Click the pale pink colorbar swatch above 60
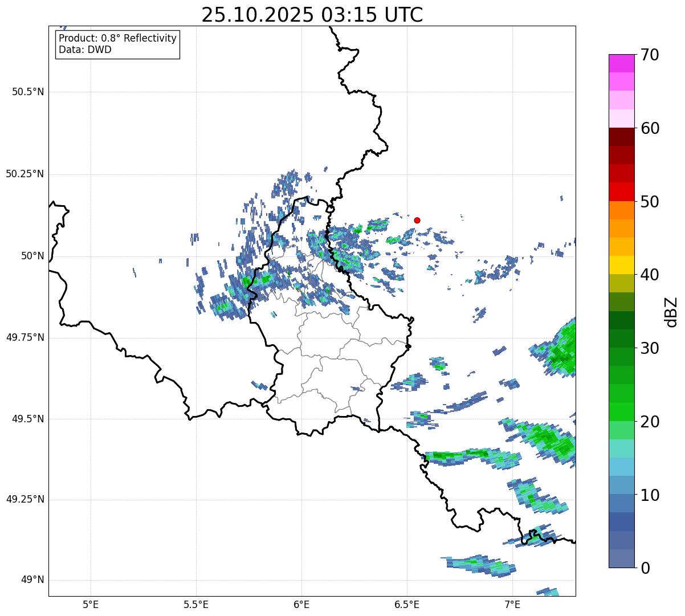 (x=621, y=119)
